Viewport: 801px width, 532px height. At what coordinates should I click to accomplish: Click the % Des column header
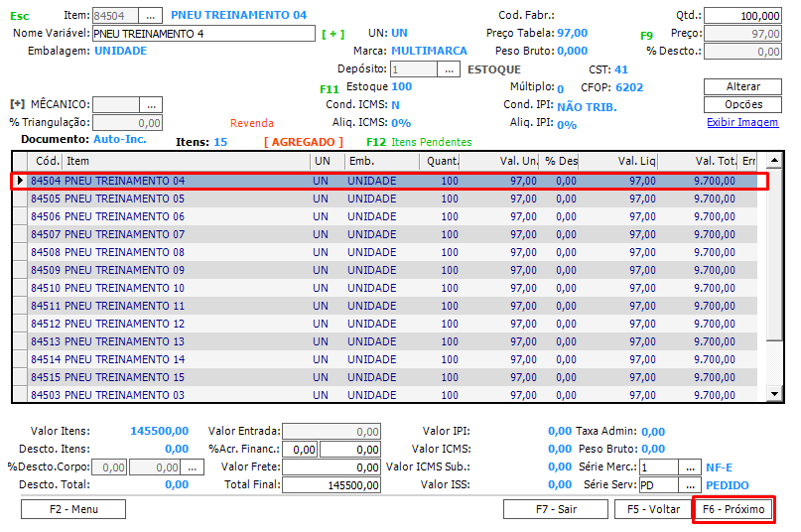pos(560,161)
